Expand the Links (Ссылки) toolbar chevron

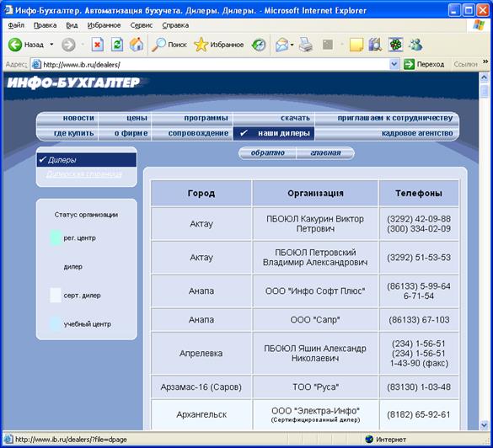click(x=485, y=61)
